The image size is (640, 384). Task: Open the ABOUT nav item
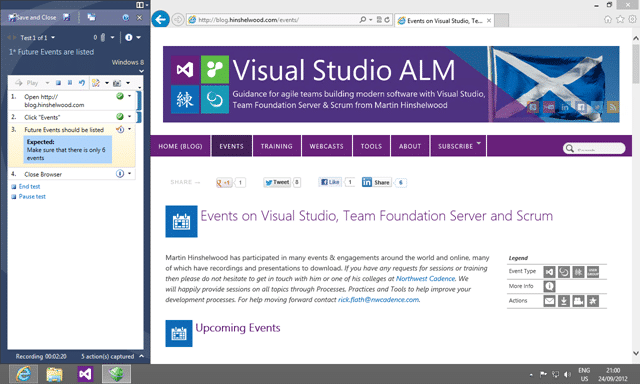point(410,146)
